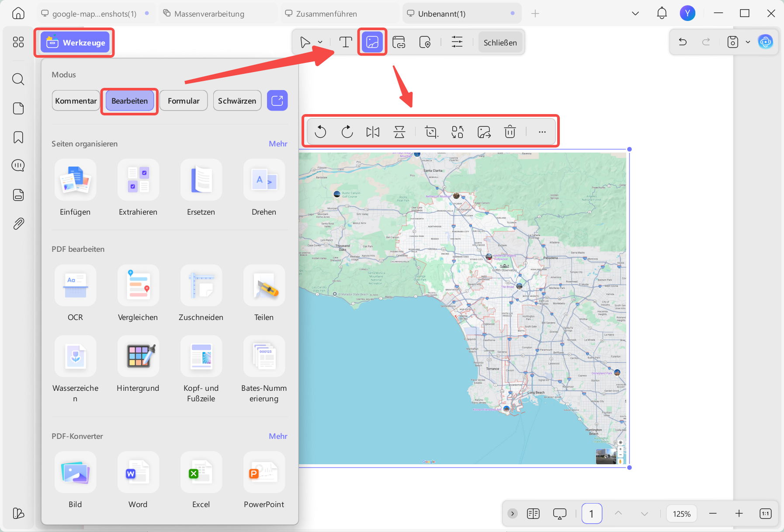This screenshot has width=784, height=532.
Task: Open the thumbnails grid sidebar icon
Action: click(x=18, y=42)
